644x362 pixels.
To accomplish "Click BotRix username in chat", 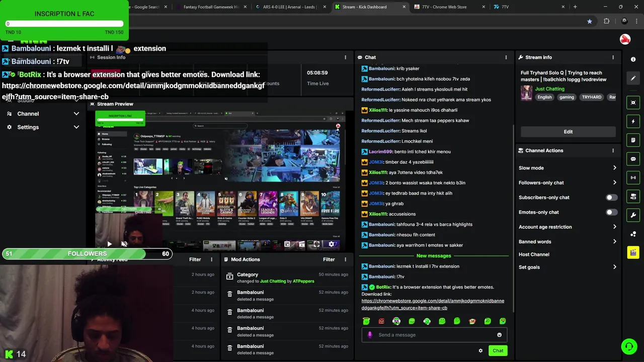I will pyautogui.click(x=383, y=287).
